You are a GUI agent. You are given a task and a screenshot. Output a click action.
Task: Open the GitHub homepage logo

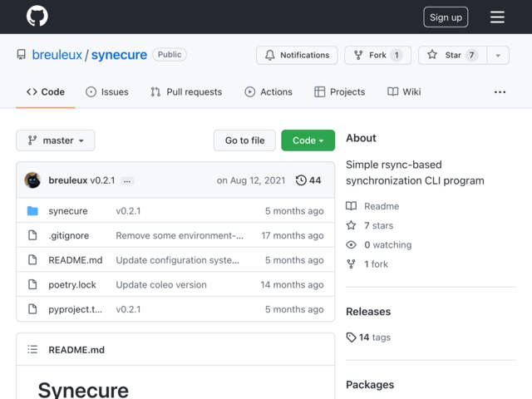pyautogui.click(x=37, y=16)
